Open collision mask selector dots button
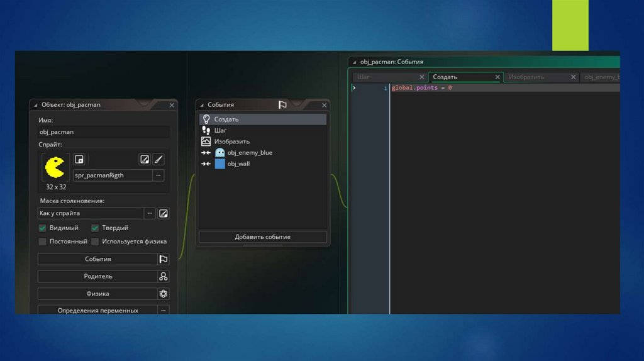This screenshot has height=361, width=644. [150, 213]
